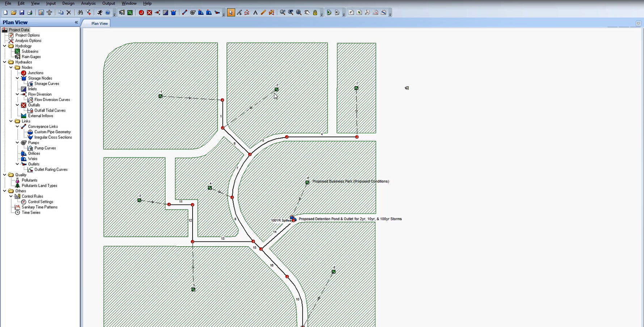Open the Design menu
This screenshot has width=644, height=327.
coord(68,3)
